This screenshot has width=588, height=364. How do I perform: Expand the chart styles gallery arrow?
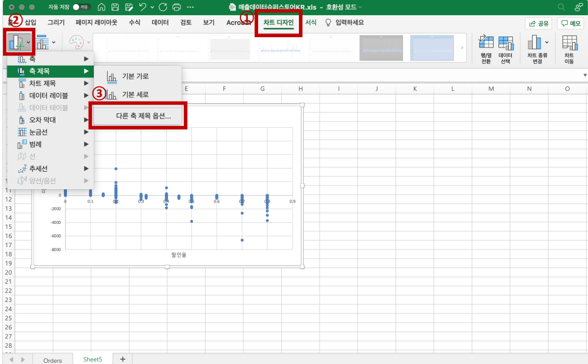click(462, 47)
